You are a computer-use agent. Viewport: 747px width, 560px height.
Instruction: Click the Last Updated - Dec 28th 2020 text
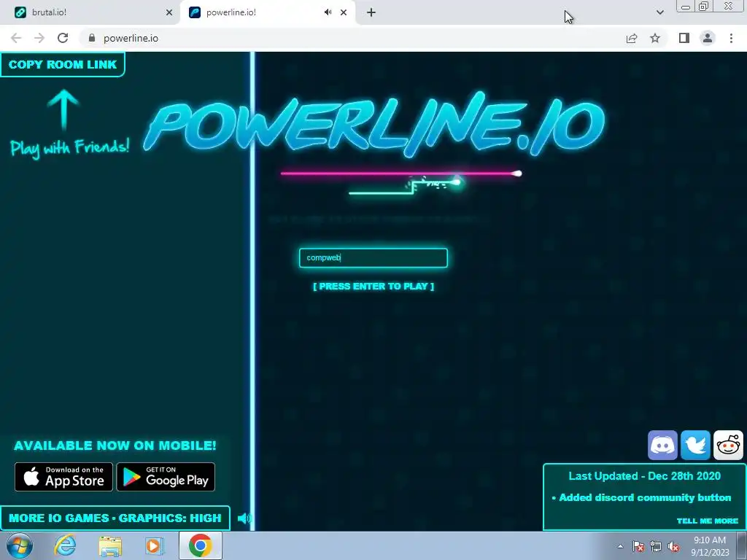[x=645, y=476]
